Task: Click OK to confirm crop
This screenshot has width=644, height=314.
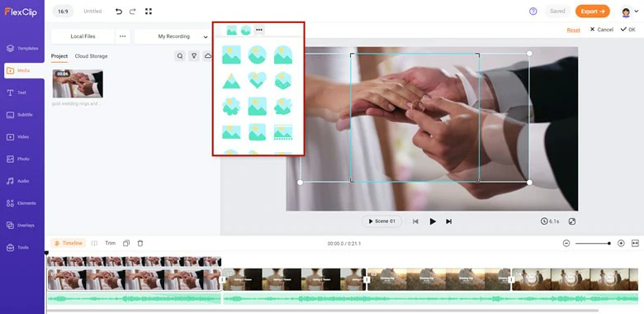Action: click(628, 30)
